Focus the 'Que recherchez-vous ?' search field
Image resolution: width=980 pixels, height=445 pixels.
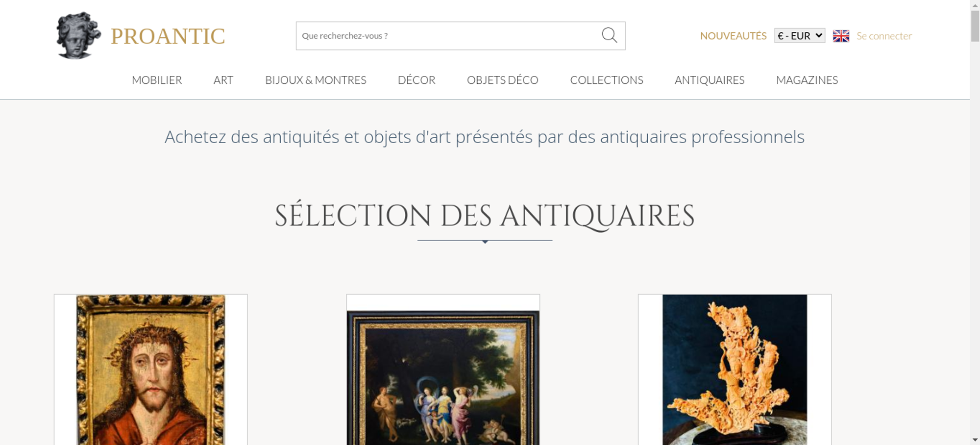[x=448, y=36]
